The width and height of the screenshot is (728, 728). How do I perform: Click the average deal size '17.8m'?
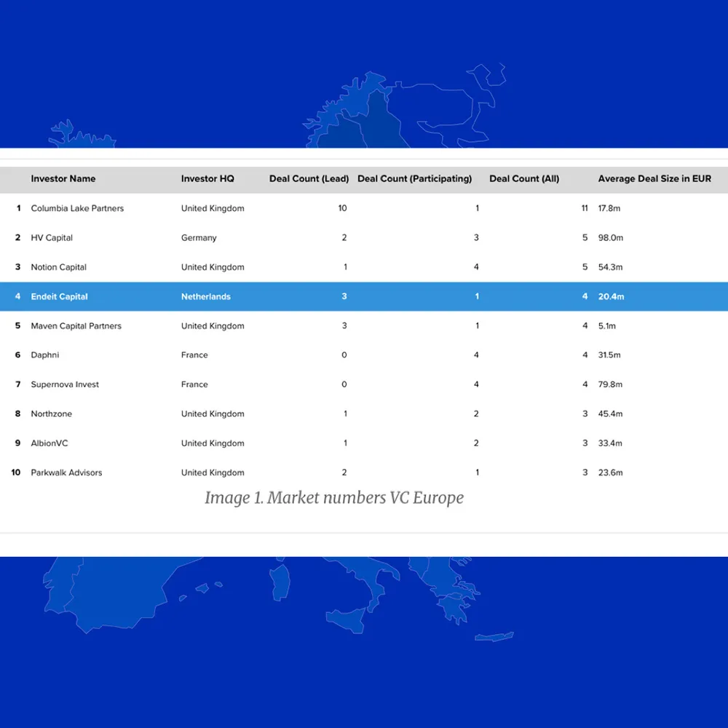609,208
